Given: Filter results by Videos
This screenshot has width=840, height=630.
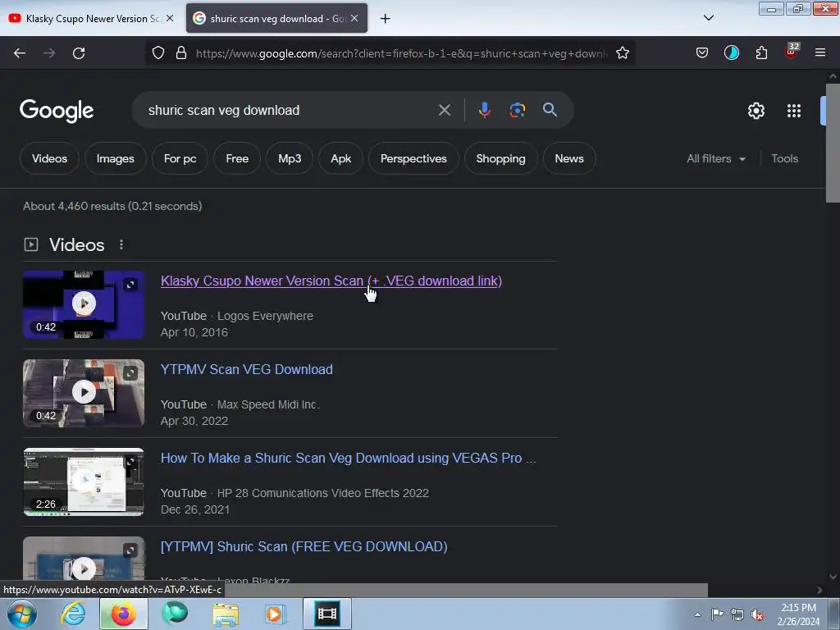Looking at the screenshot, I should [49, 158].
